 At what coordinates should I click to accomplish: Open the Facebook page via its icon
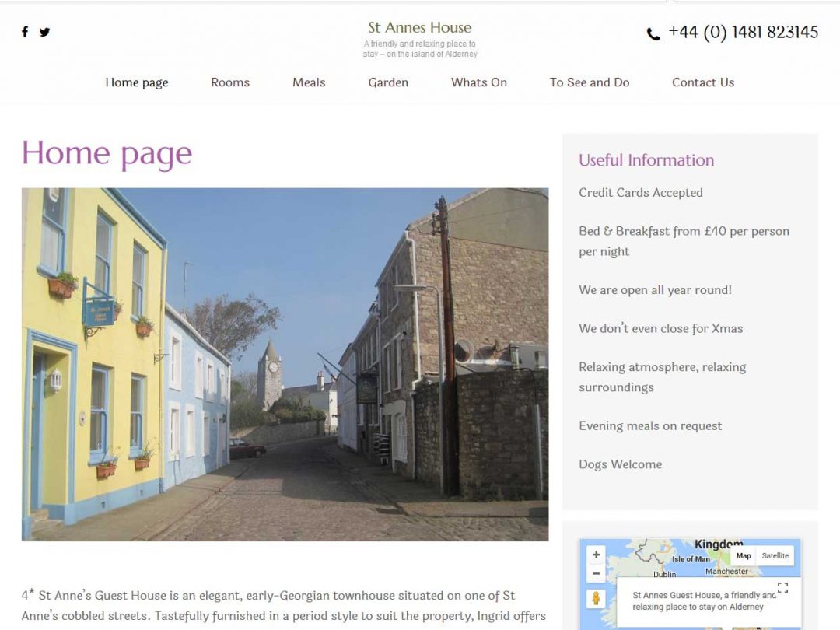click(25, 31)
